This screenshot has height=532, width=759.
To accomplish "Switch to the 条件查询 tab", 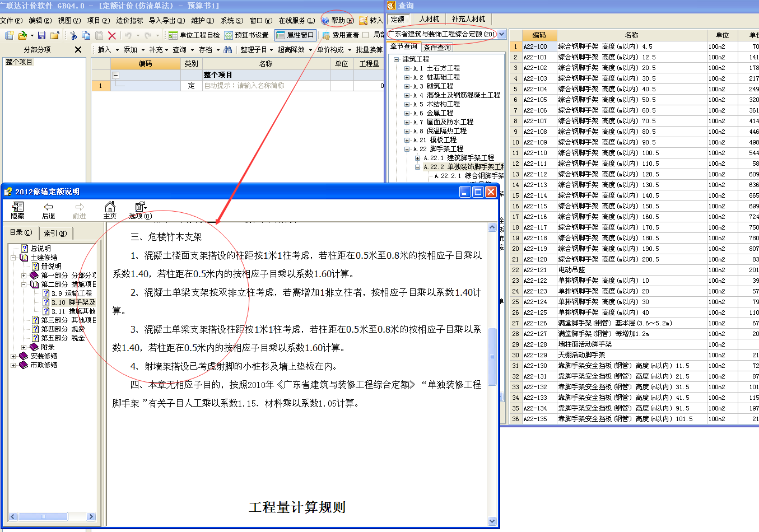I will (437, 48).
